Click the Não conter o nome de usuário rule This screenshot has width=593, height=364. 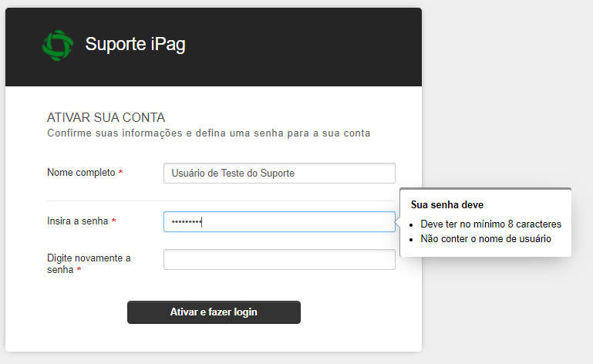pos(486,239)
